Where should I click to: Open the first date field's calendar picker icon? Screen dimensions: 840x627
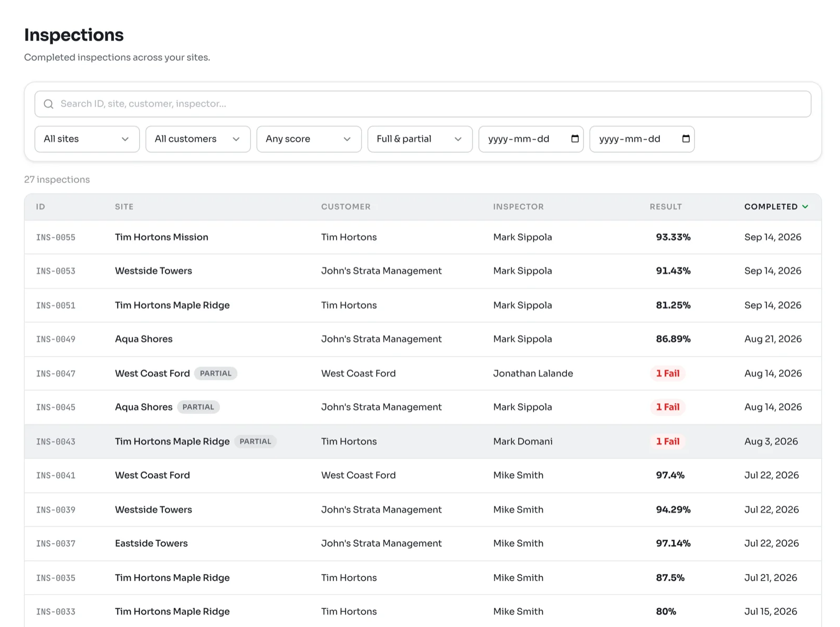click(x=575, y=139)
